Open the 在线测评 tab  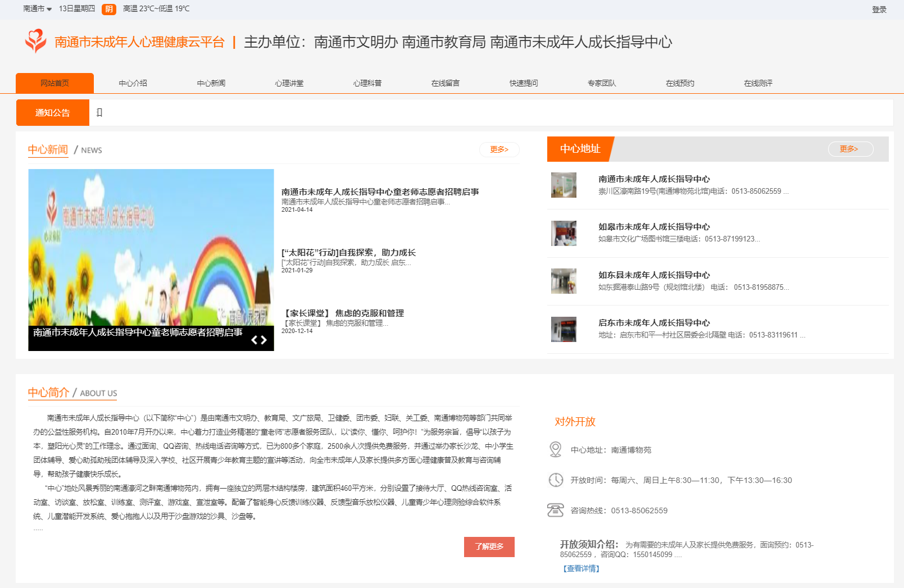tap(758, 83)
